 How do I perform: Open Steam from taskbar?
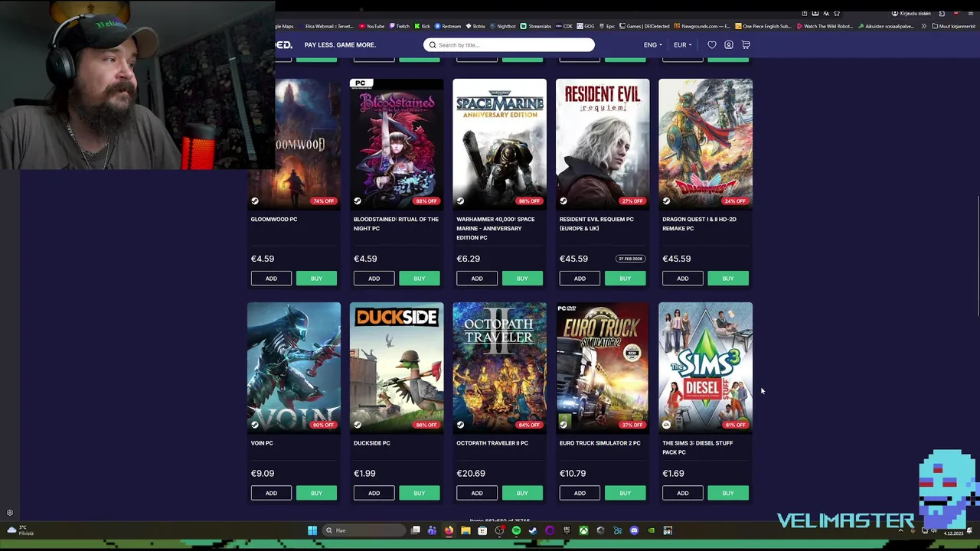pyautogui.click(x=533, y=530)
